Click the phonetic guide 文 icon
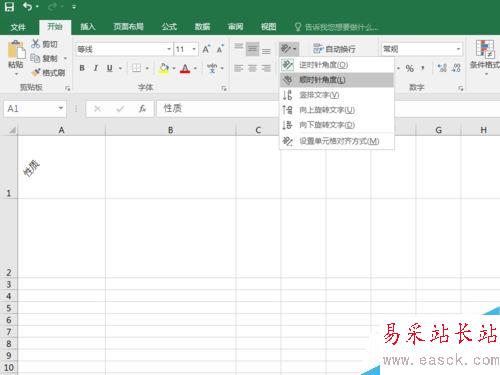This screenshot has height=375, width=500. (x=212, y=68)
